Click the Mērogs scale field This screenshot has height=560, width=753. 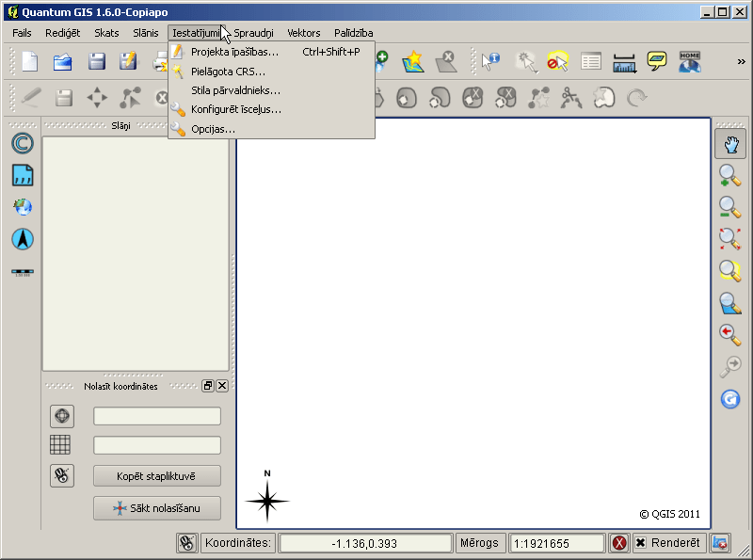coord(556,543)
